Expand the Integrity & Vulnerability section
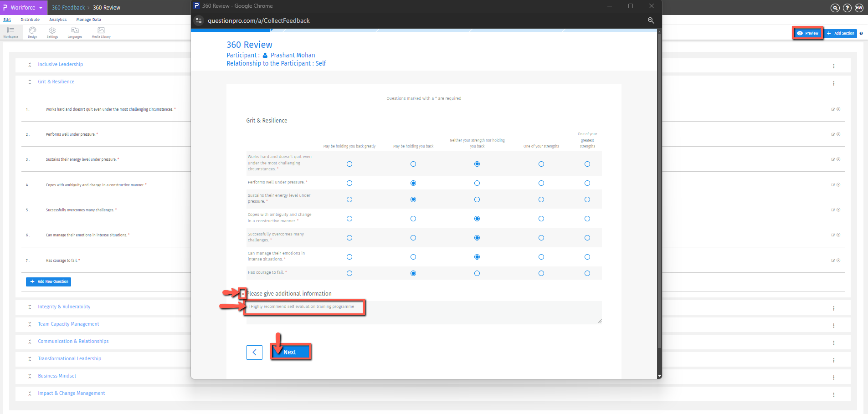 coord(64,307)
